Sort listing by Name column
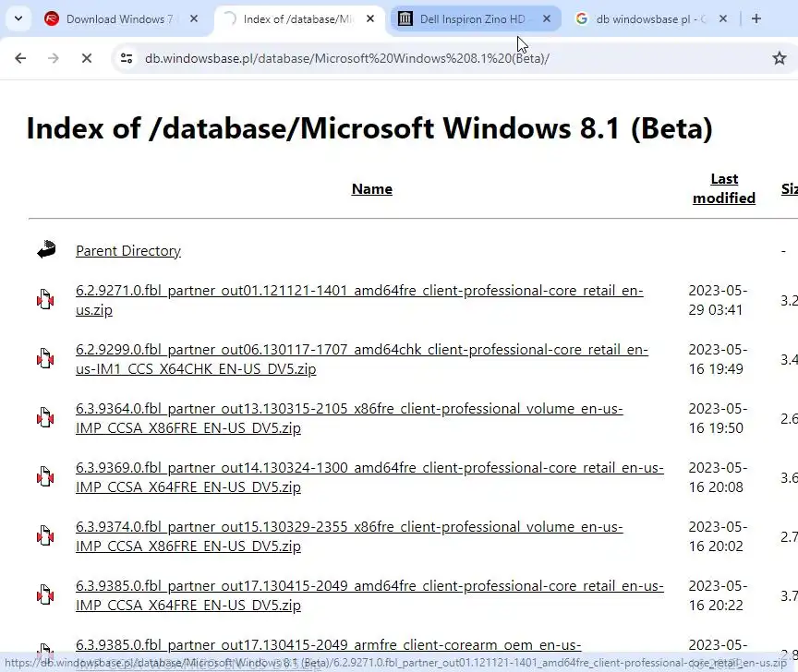This screenshot has width=798, height=672. pyautogui.click(x=372, y=188)
